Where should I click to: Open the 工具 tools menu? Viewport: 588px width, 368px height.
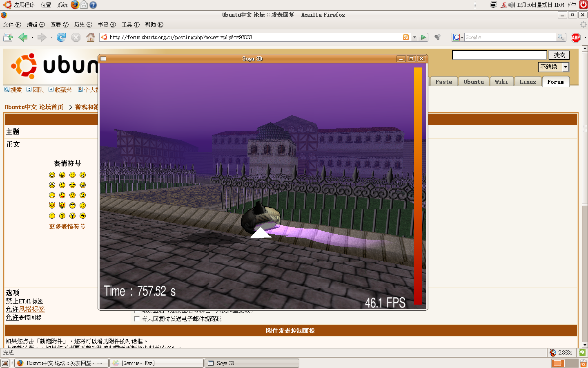point(131,25)
